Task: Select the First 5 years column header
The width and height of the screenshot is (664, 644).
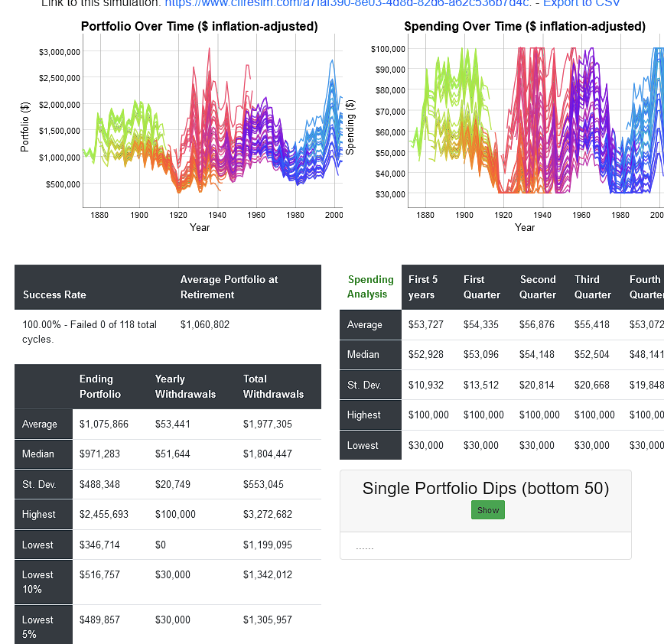Action: click(x=423, y=287)
